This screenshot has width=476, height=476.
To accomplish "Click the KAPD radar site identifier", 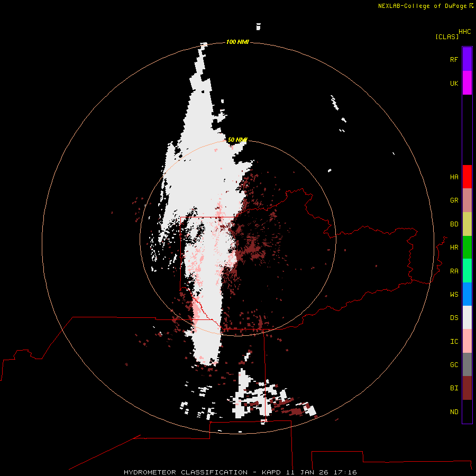I will coord(272,472).
